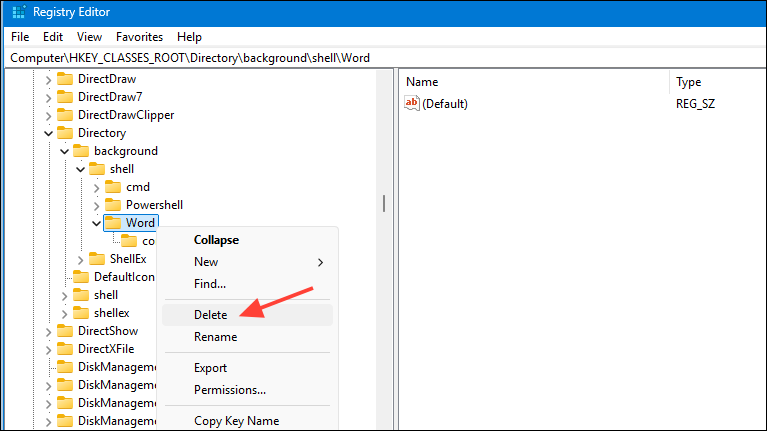Select the Directory folder icon

[x=65, y=133]
